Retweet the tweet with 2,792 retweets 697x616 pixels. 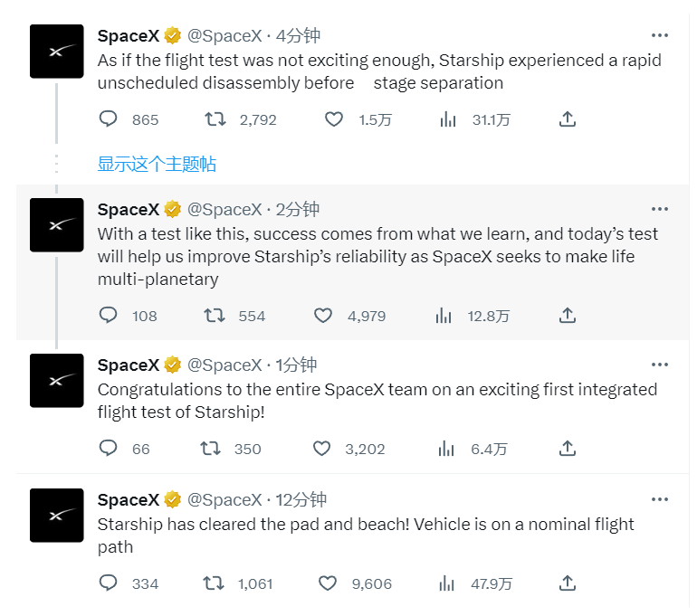(215, 119)
